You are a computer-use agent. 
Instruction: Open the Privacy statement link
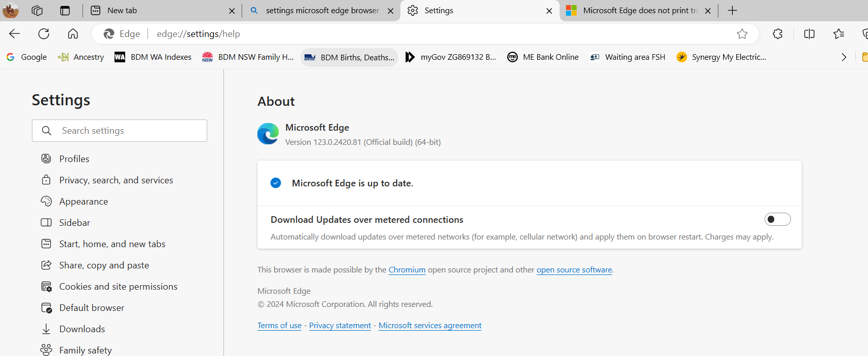tap(340, 326)
